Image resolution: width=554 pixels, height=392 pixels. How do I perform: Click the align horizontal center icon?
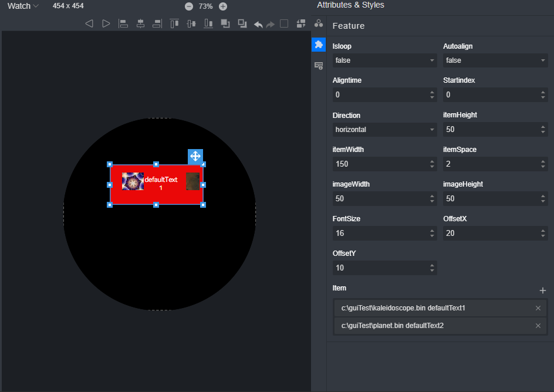(x=140, y=23)
